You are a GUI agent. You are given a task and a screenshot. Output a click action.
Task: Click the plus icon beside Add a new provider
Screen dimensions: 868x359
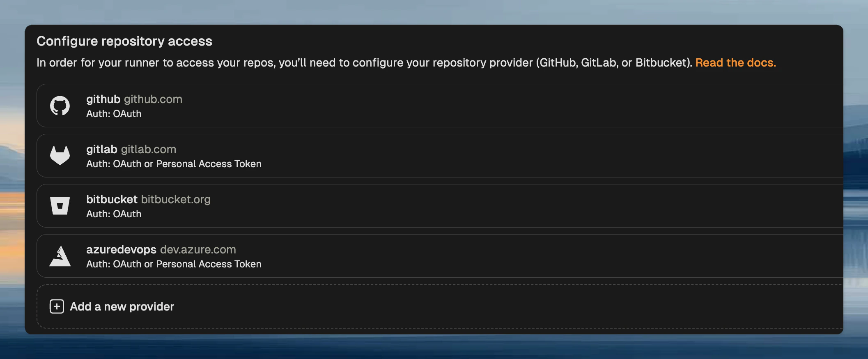(57, 306)
